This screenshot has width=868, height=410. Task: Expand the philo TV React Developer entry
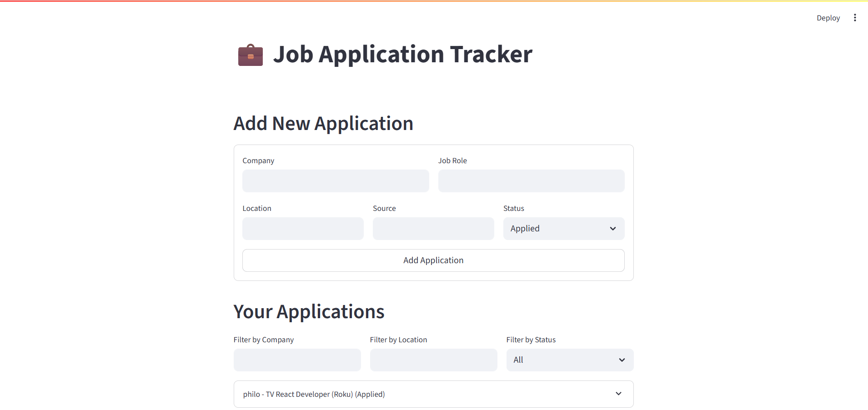pyautogui.click(x=314, y=394)
